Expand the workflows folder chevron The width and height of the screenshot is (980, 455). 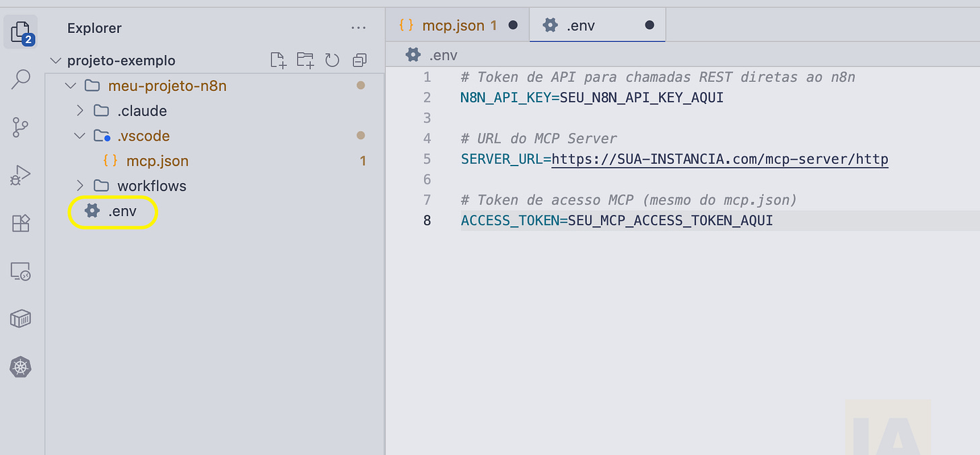(80, 186)
